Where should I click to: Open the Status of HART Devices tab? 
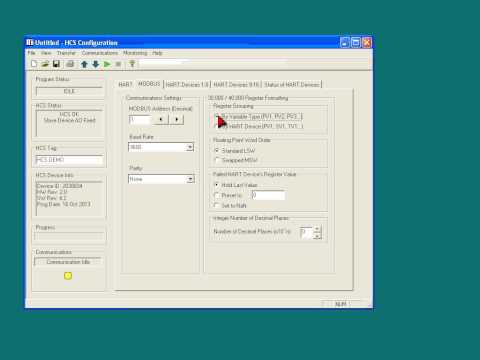(x=292, y=85)
